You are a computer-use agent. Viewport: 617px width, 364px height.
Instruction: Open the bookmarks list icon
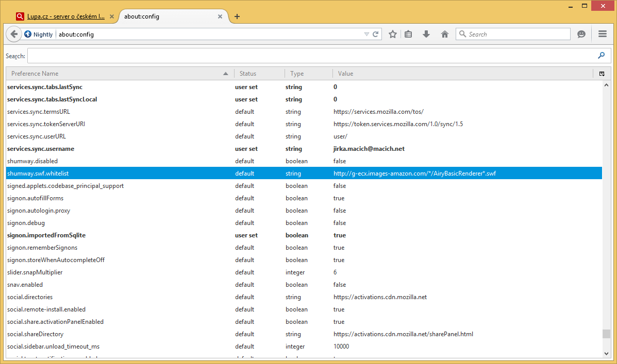click(408, 34)
